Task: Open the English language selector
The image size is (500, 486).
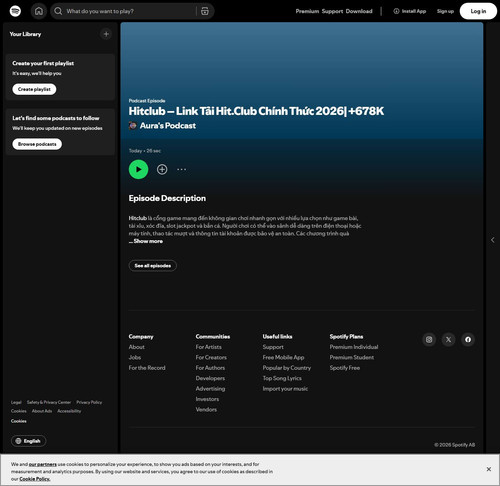Action: (28, 441)
